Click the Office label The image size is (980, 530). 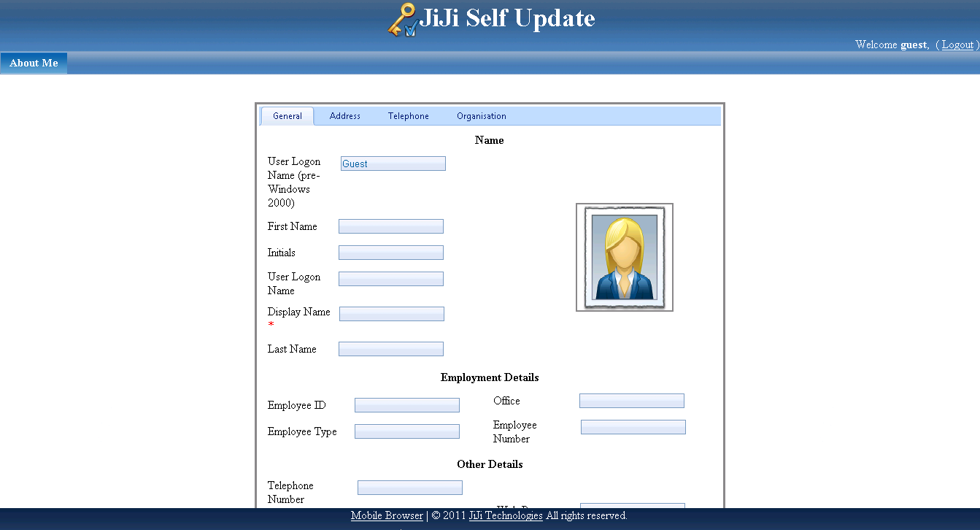point(506,401)
